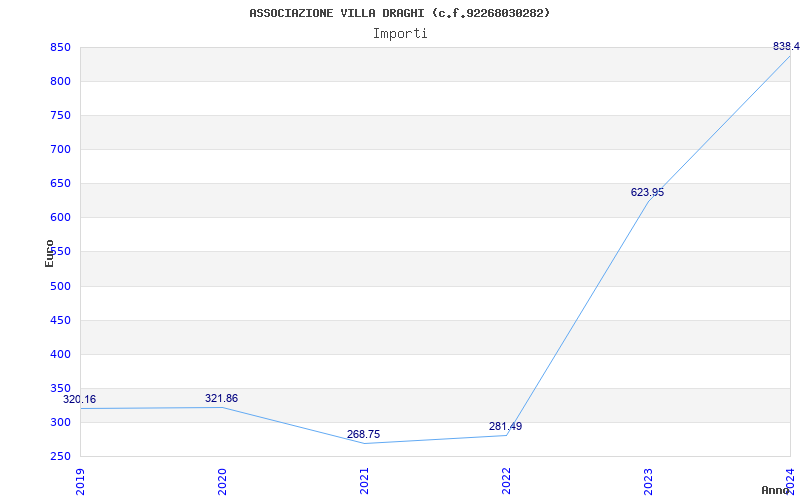Image resolution: width=800 pixels, height=500 pixels.
Task: Click the 2021 x-axis label
Action: coord(364,481)
